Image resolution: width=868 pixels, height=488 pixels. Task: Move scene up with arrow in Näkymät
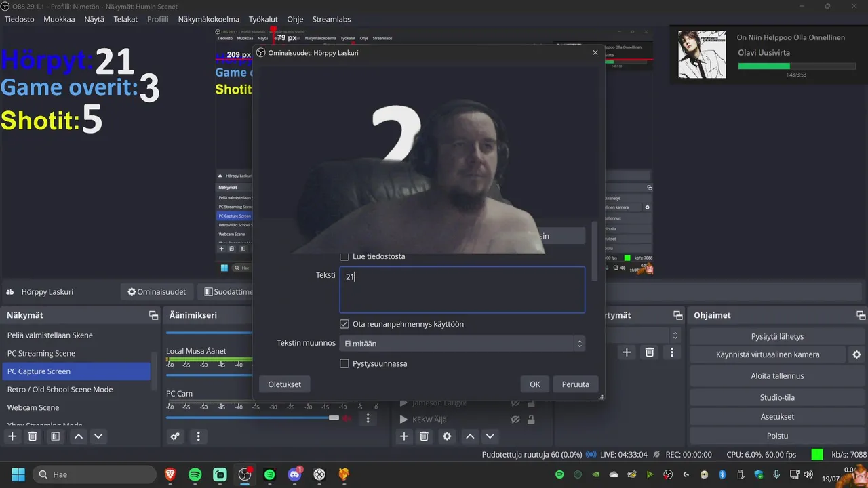[x=79, y=436]
